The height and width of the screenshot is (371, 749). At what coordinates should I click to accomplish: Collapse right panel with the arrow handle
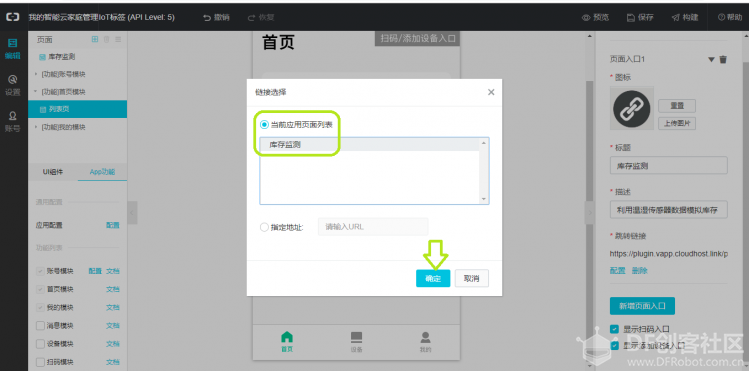click(x=590, y=212)
